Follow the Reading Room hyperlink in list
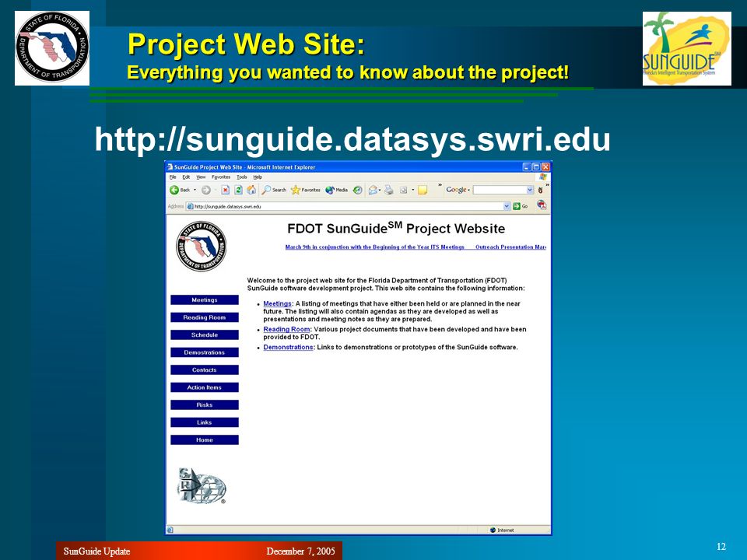Viewport: 747px width, 560px height. click(x=286, y=330)
